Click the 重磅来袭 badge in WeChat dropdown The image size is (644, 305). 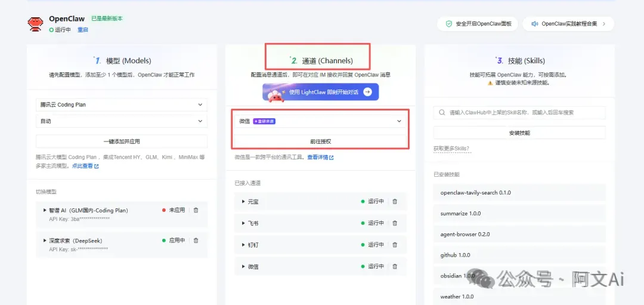pos(264,121)
